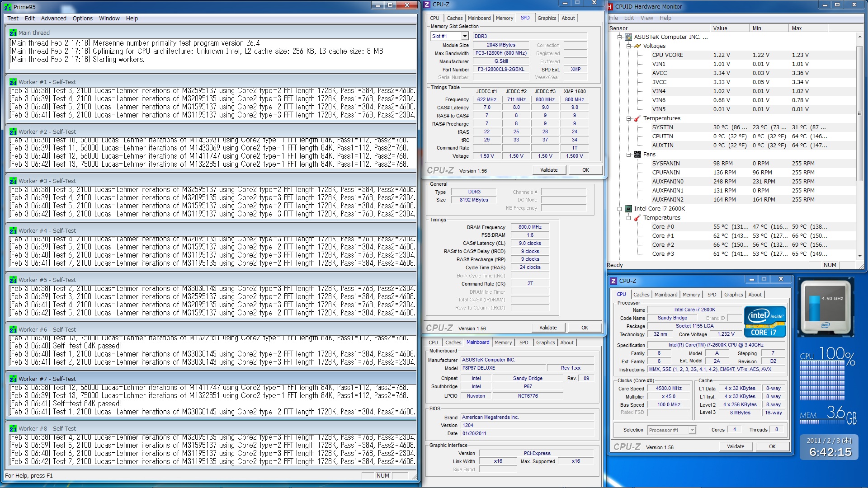
Task: Click the Worker #8 Self-Test window icon
Action: 13,428
